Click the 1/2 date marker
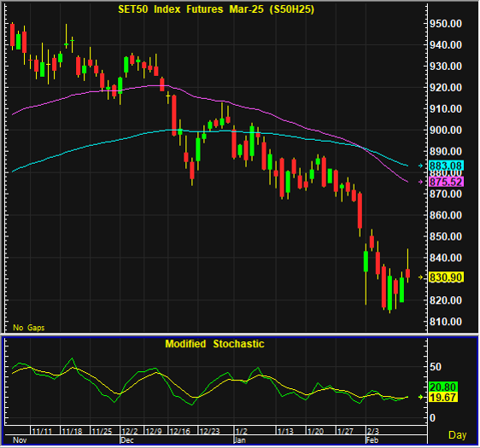Viewport: 480px width, 448px height. [x=242, y=431]
